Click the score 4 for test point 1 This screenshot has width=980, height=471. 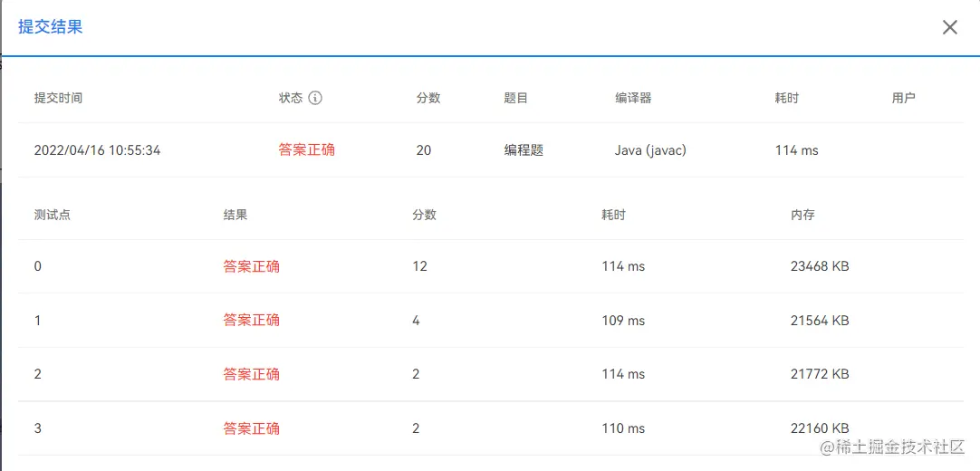[416, 321]
